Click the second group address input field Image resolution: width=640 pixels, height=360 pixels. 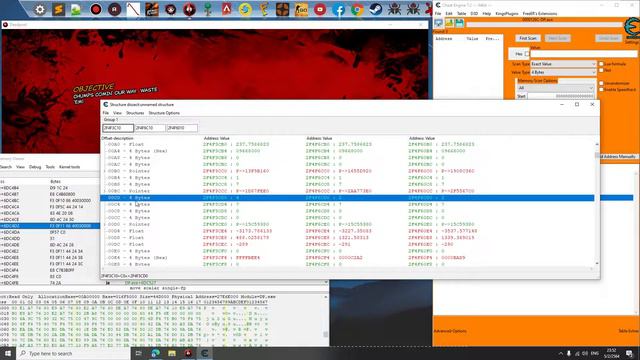pyautogui.click(x=150, y=128)
